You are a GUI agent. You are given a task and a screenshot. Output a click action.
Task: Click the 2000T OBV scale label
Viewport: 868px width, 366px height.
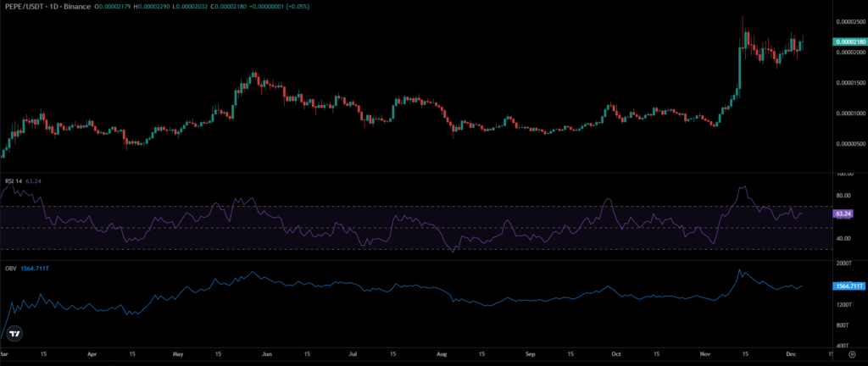[x=843, y=264]
